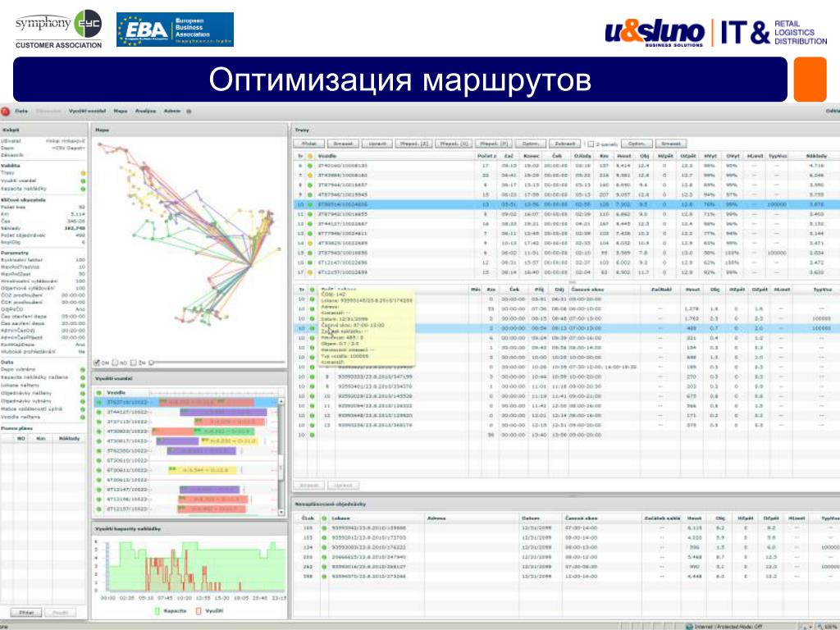Screen dimensions: 840x630
Task: Open the Využití vozidel menu
Action: coord(87,111)
